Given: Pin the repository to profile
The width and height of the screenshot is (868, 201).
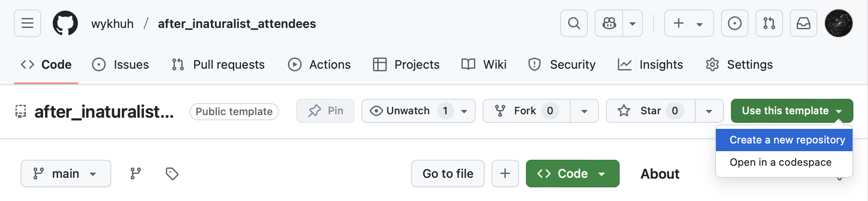Looking at the screenshot, I should [x=325, y=111].
